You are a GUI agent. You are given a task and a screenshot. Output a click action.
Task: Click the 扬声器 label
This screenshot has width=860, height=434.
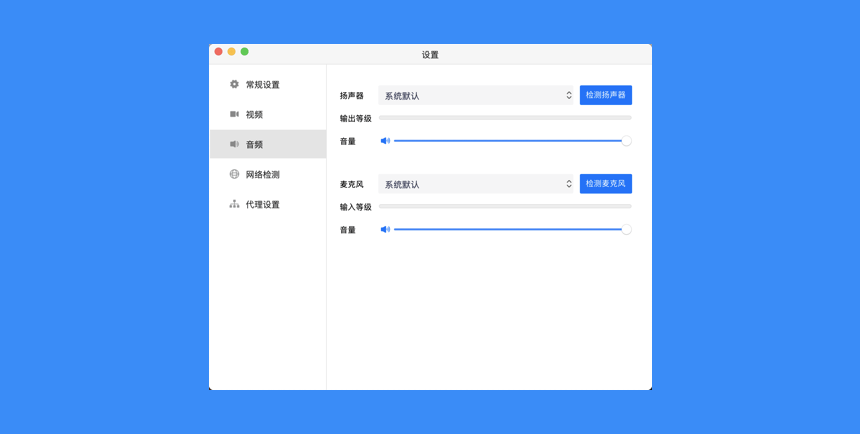352,95
